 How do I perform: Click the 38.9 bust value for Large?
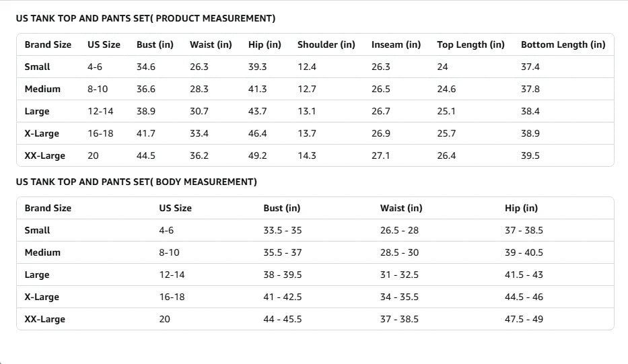click(146, 111)
